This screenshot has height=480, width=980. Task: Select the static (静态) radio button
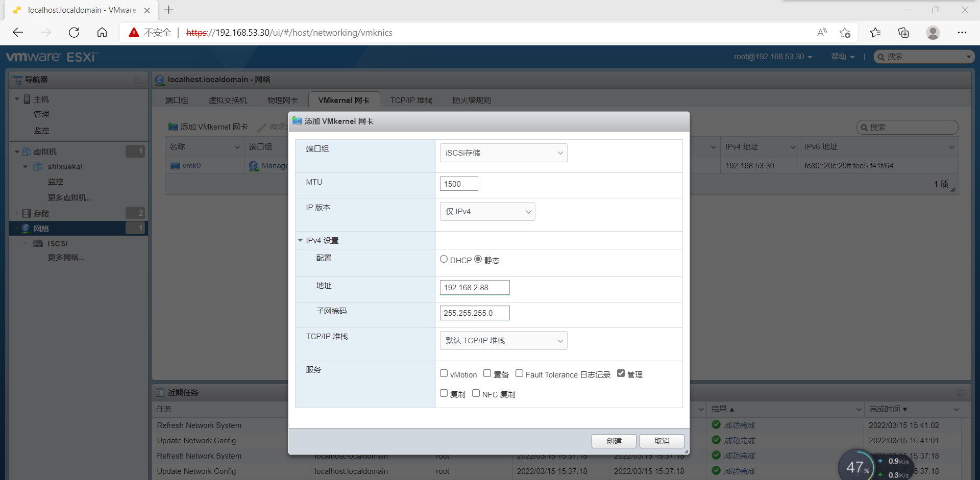(x=478, y=259)
